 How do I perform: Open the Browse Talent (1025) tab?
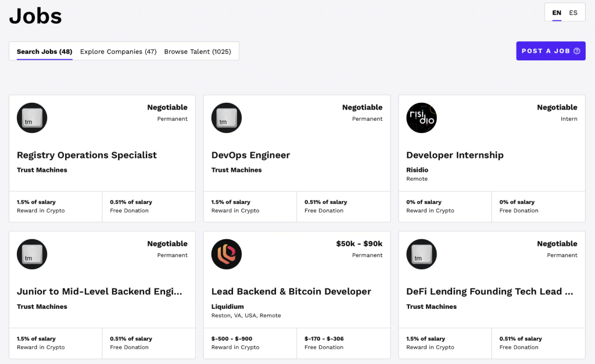pyautogui.click(x=198, y=52)
